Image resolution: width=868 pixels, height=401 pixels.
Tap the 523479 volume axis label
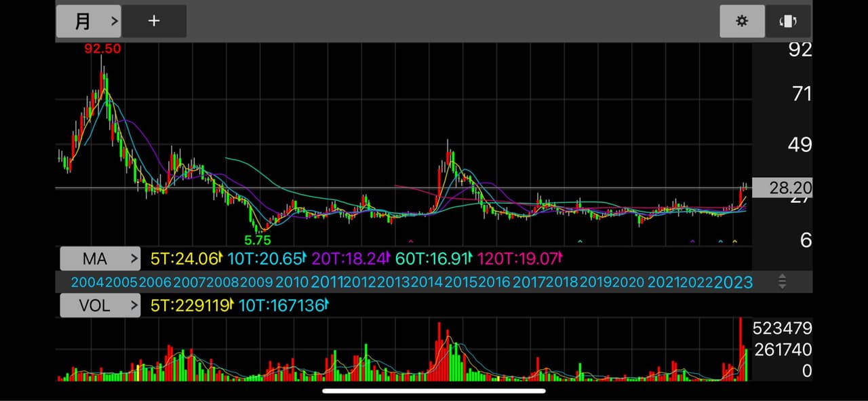[x=782, y=328]
